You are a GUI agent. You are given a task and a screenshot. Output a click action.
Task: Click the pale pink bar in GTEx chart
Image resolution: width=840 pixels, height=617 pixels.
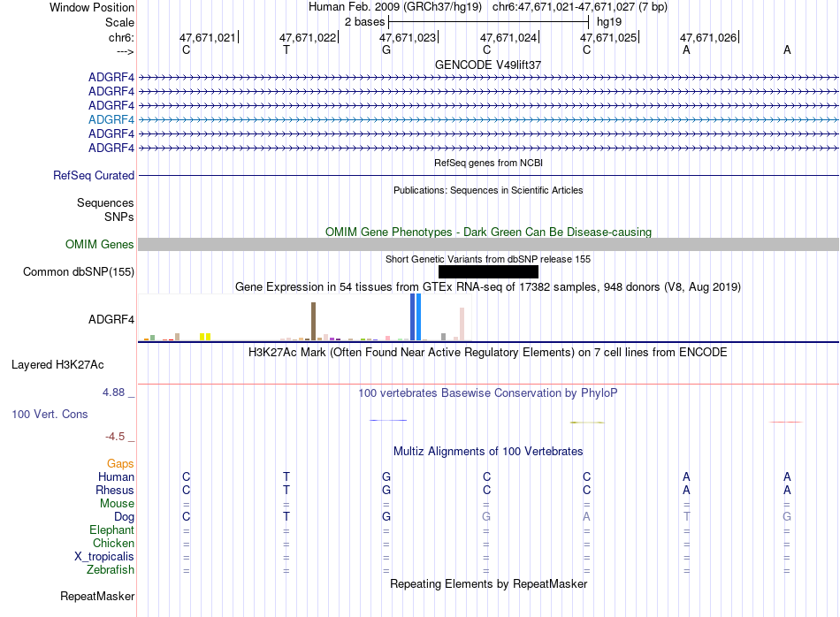[x=462, y=324]
